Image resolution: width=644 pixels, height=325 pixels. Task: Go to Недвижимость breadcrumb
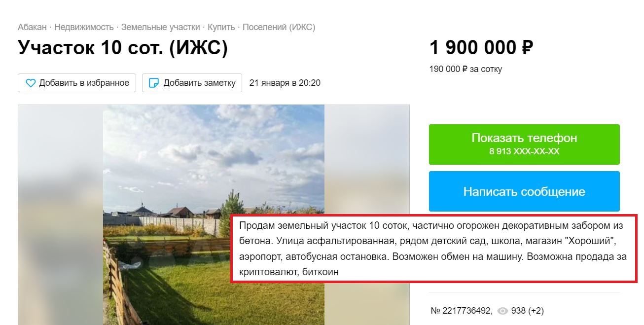click(84, 27)
